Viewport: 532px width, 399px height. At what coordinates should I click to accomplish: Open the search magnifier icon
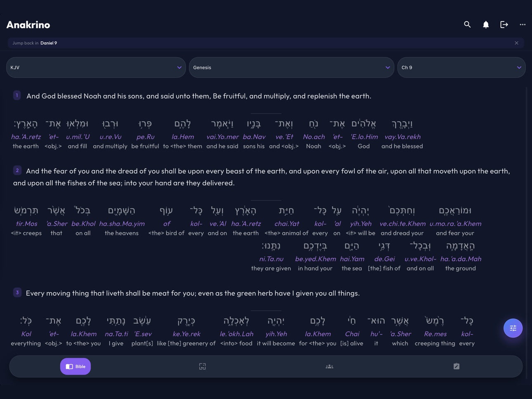tap(467, 25)
